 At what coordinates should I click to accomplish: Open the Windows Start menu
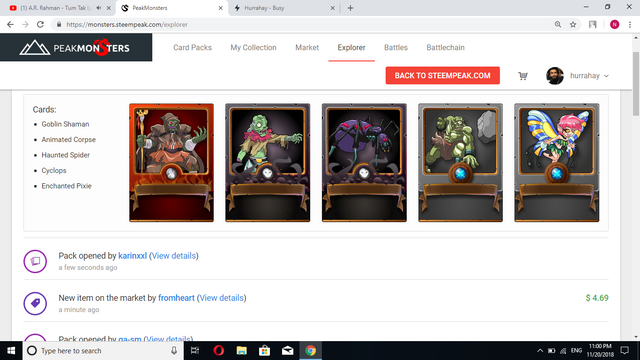pyautogui.click(x=11, y=351)
